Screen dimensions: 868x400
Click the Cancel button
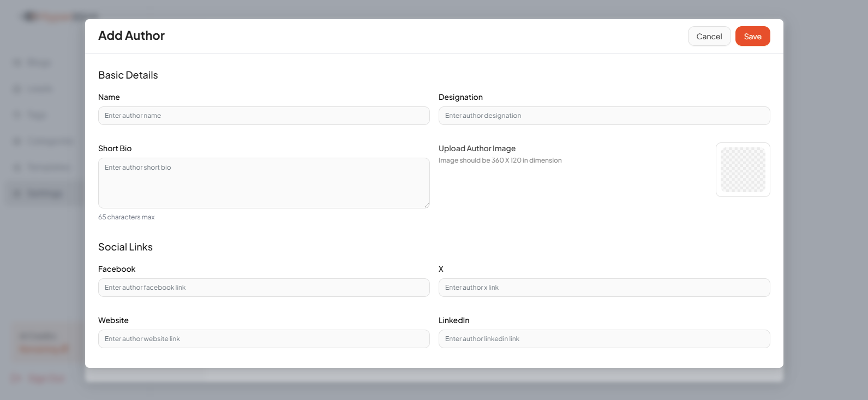[x=709, y=36]
